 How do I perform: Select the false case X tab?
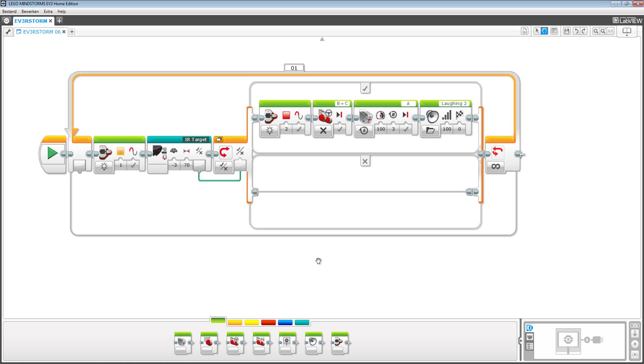tap(365, 162)
